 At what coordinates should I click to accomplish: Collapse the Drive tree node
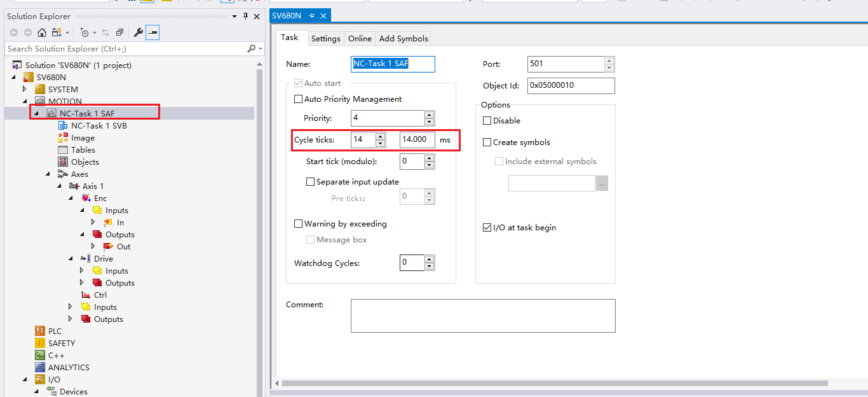pos(71,258)
